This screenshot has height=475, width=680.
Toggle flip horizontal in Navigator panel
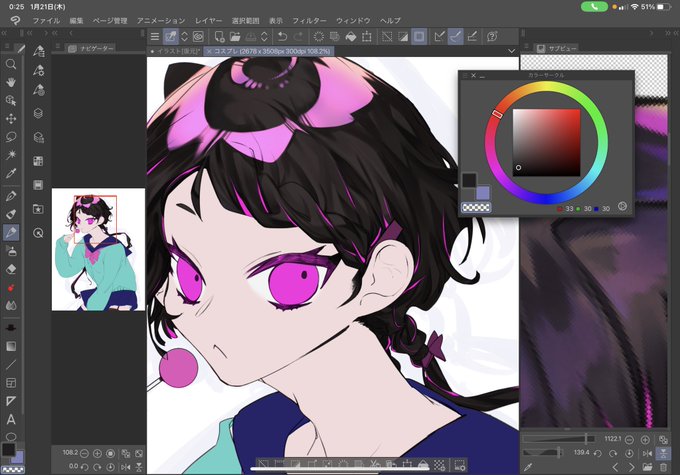[126, 467]
